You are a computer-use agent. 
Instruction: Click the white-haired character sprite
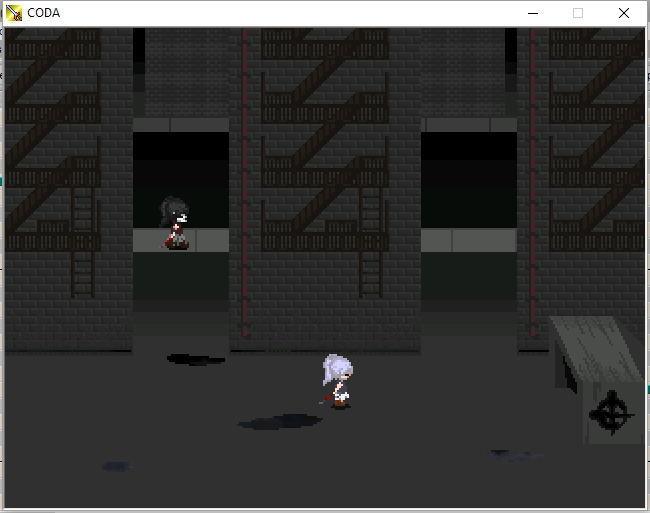point(337,381)
